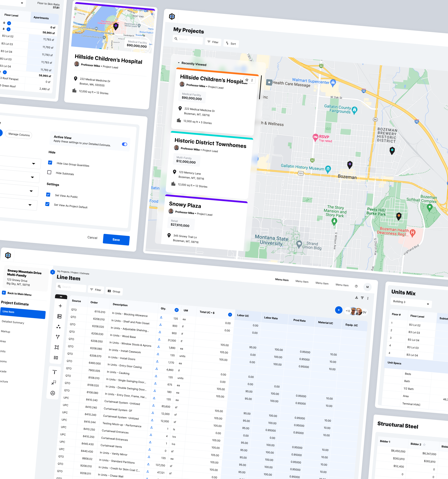This screenshot has width=448, height=479.
Task: Check the Hide Subtotals checkbox
Action: tap(49, 172)
